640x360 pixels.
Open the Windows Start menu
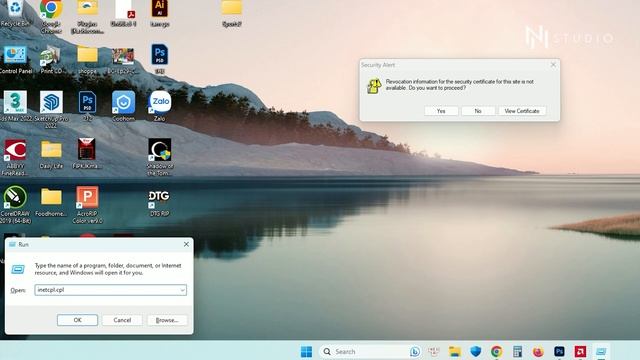(x=306, y=351)
